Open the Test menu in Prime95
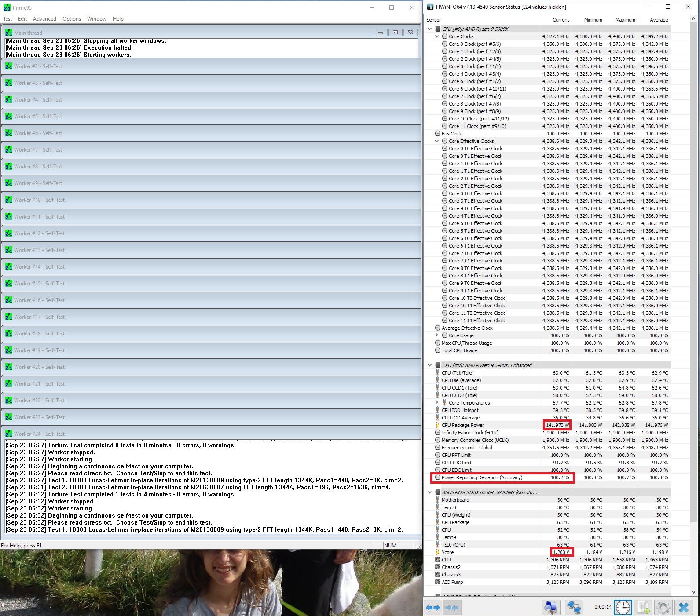The image size is (700, 616). (x=7, y=19)
